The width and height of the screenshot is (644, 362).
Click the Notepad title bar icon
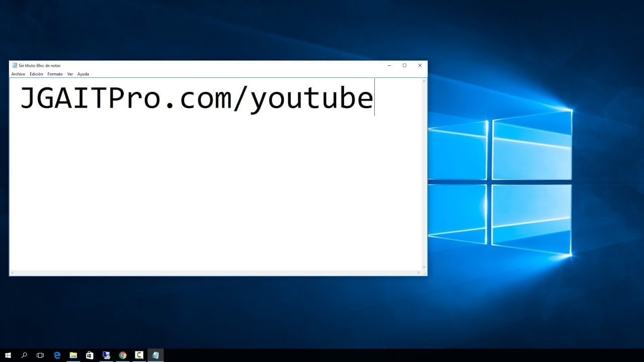coord(15,65)
